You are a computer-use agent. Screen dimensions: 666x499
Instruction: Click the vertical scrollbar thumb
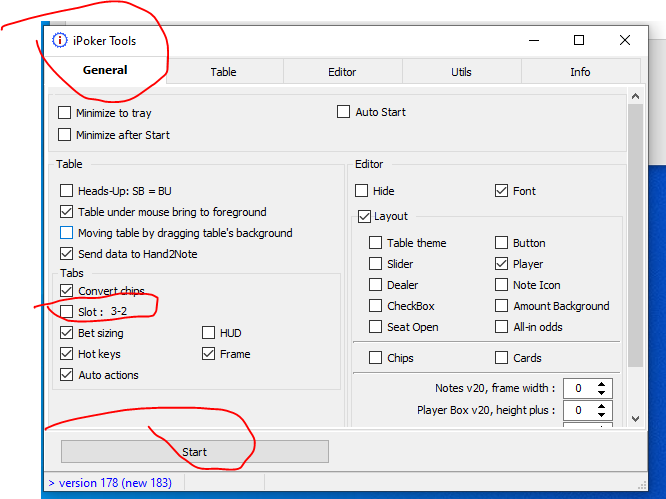pos(635,236)
